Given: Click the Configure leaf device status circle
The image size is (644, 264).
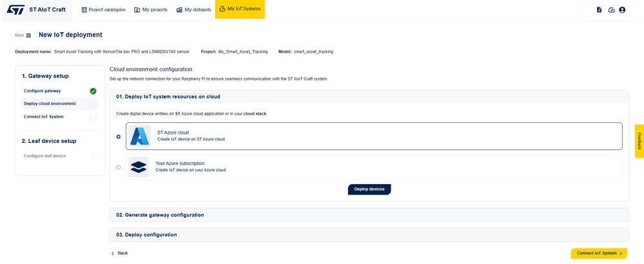Looking at the screenshot, I should point(93,156).
